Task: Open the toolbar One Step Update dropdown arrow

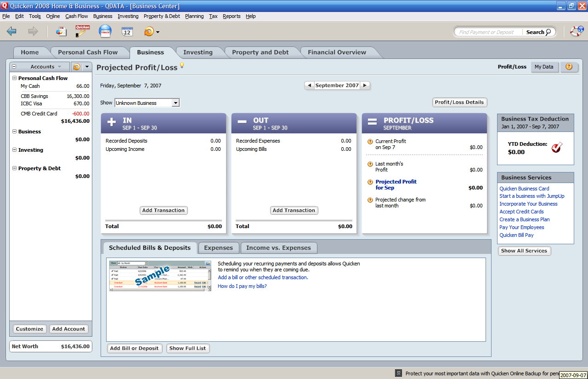Action: (158, 32)
